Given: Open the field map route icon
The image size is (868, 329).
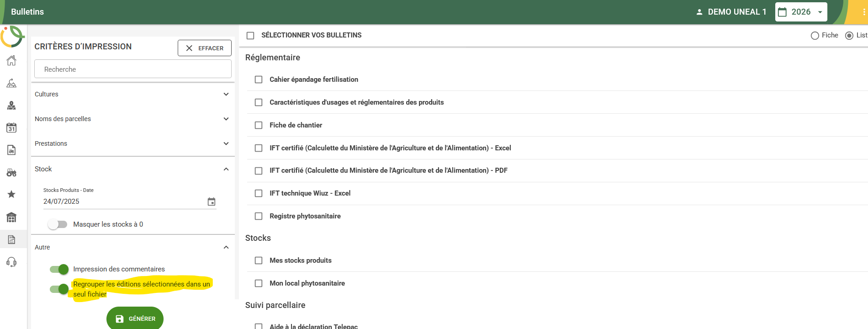Looking at the screenshot, I should tap(11, 83).
